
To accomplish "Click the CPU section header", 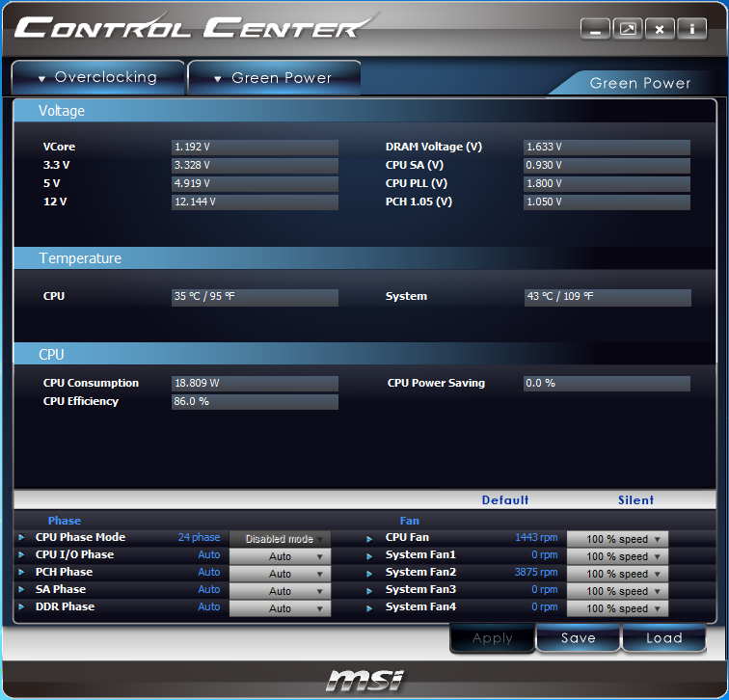I will [x=364, y=354].
